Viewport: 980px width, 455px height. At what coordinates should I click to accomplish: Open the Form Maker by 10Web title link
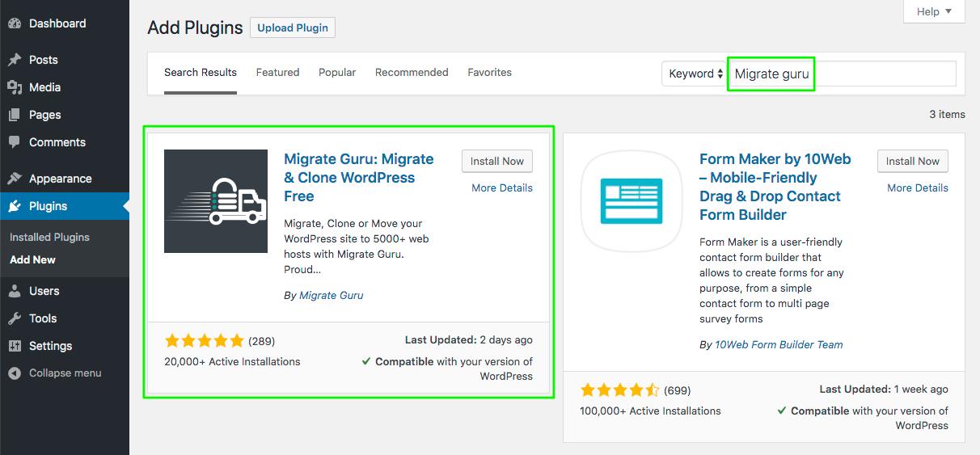click(x=775, y=187)
